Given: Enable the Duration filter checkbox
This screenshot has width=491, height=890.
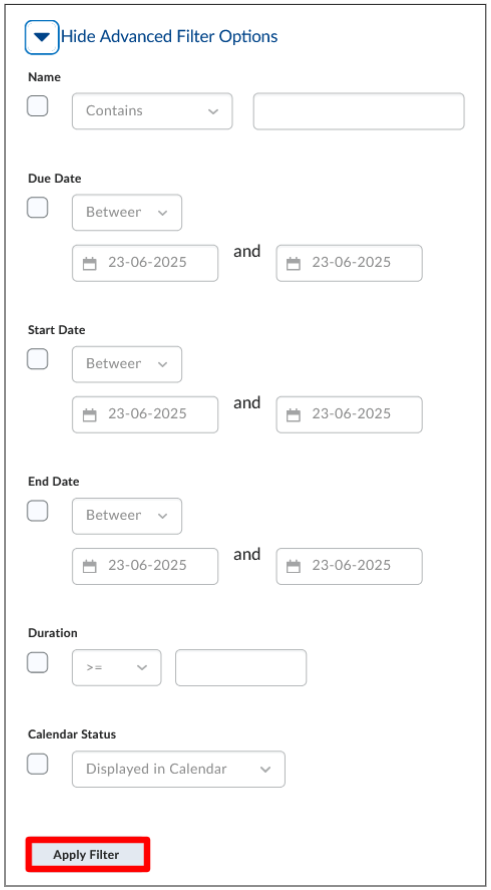Looking at the screenshot, I should tap(37, 662).
